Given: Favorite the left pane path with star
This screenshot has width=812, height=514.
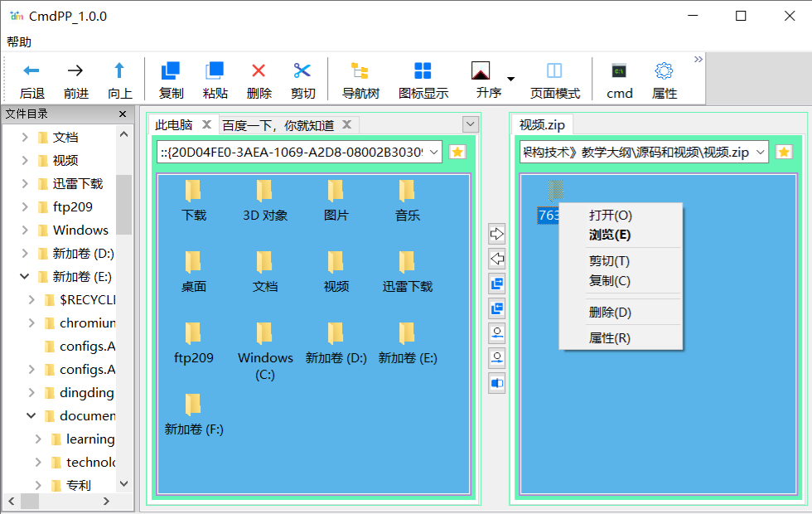Looking at the screenshot, I should point(457,152).
